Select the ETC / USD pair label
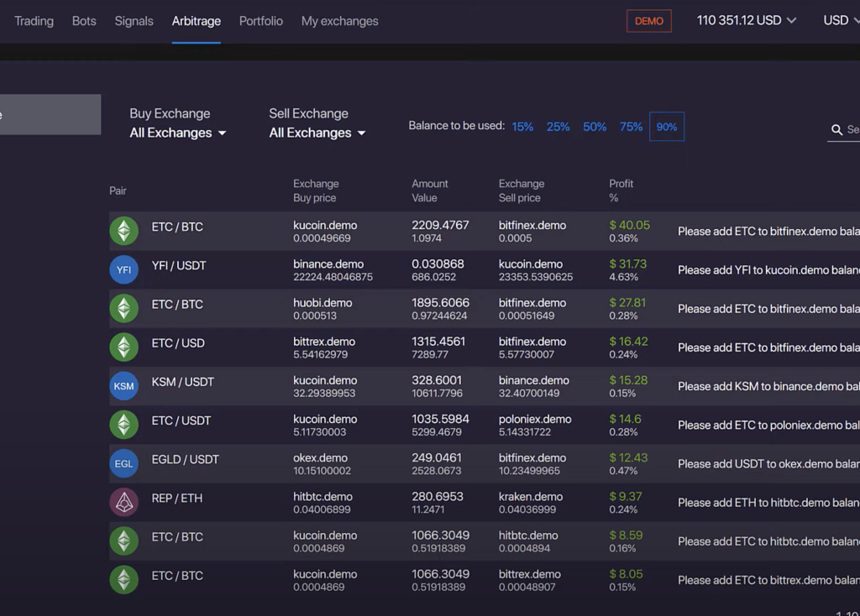The height and width of the screenshot is (616, 860). pos(178,343)
